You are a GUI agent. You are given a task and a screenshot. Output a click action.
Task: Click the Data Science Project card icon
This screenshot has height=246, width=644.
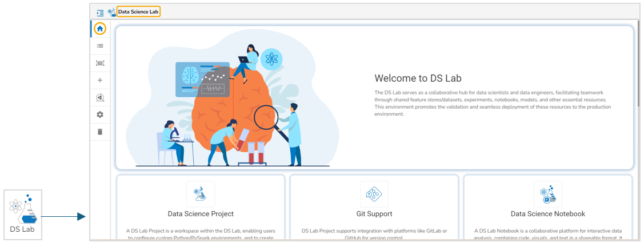[201, 194]
